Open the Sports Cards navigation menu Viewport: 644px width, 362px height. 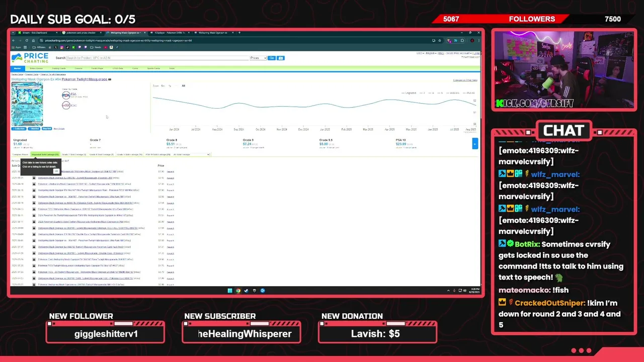tap(153, 68)
